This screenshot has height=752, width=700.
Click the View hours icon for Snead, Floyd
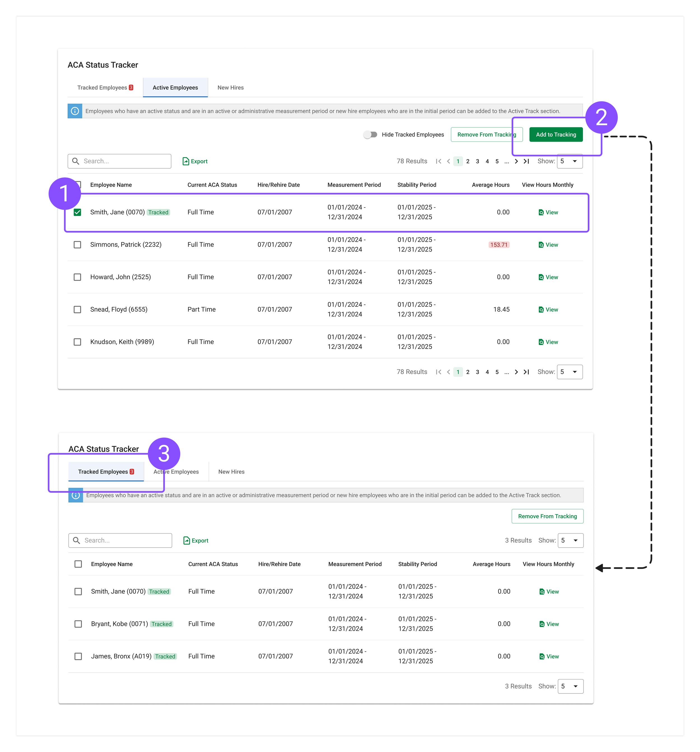(x=541, y=309)
